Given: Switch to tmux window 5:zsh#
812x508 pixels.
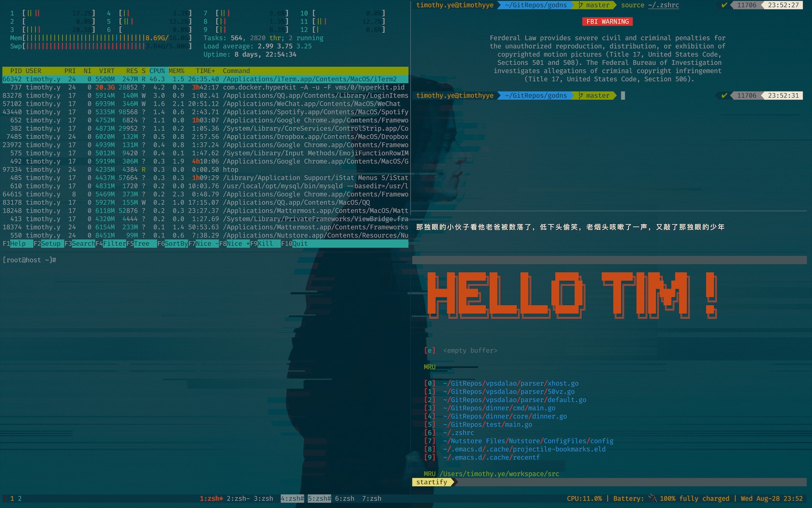Looking at the screenshot, I should coord(319,499).
